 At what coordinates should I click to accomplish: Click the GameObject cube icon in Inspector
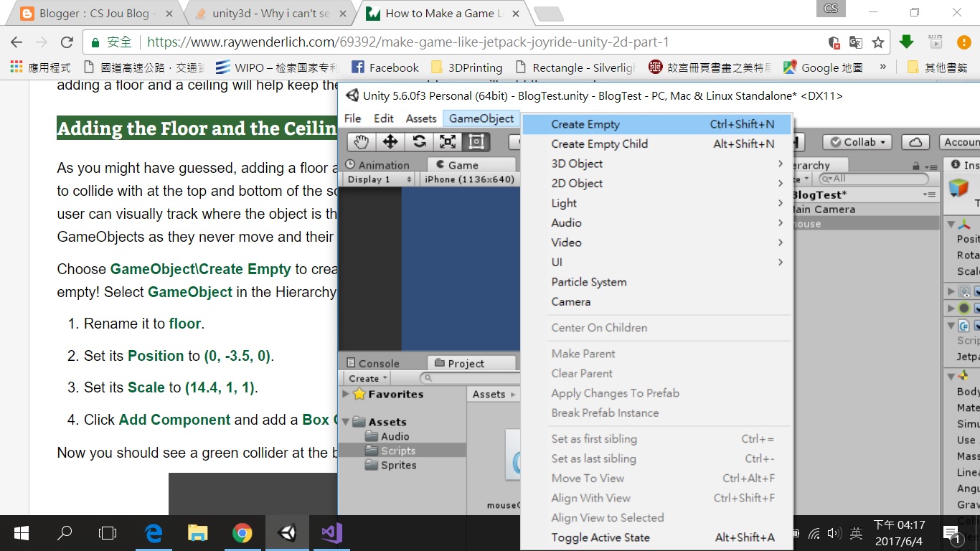click(958, 188)
